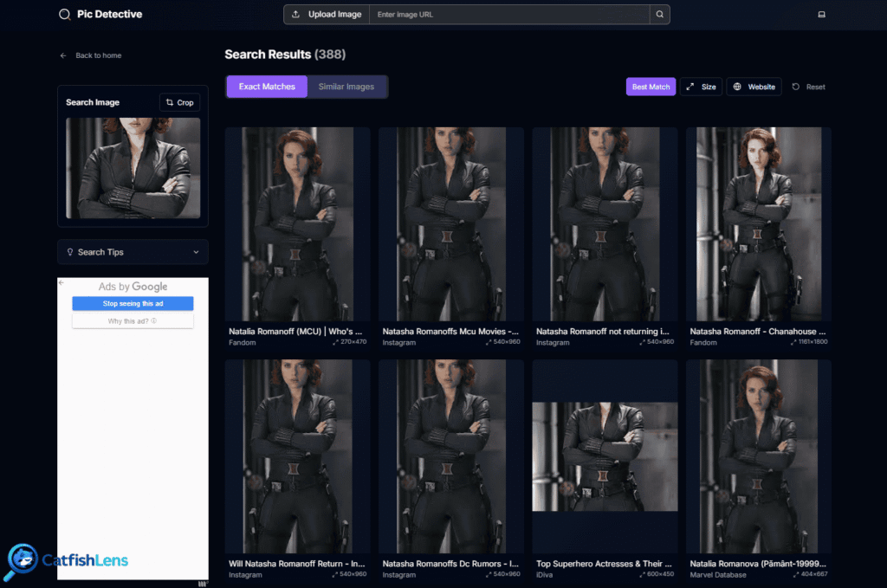Click the upload arrow icon
This screenshot has height=588, width=887.
click(x=295, y=14)
